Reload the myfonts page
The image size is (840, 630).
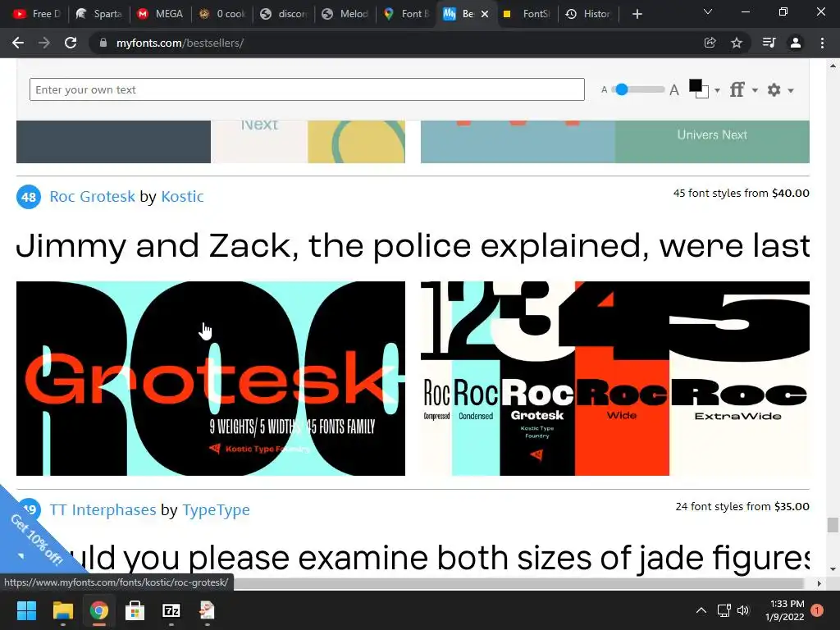click(x=71, y=43)
